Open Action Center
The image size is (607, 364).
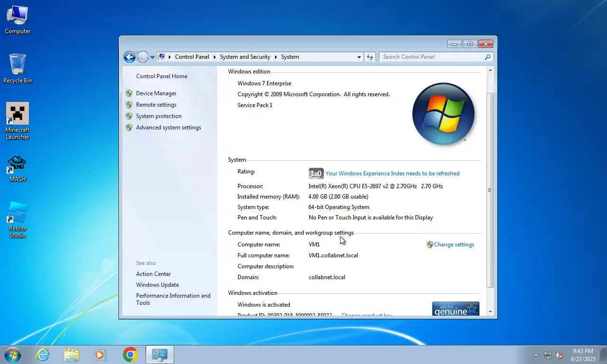(x=154, y=274)
